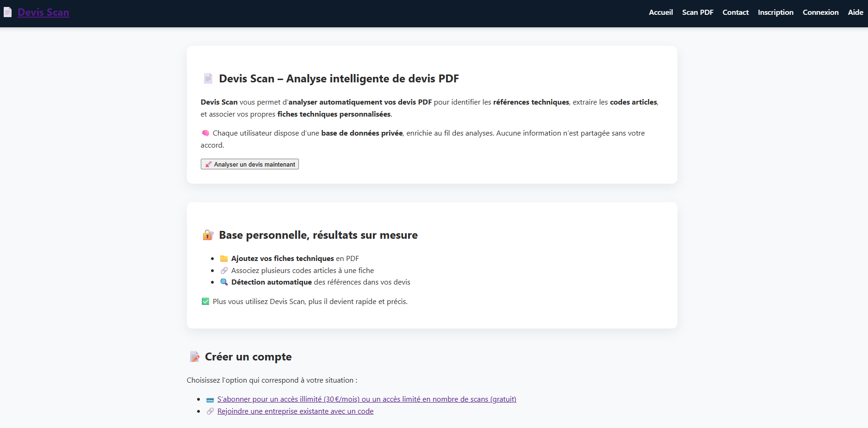Open the Contact page from navbar

(x=735, y=12)
